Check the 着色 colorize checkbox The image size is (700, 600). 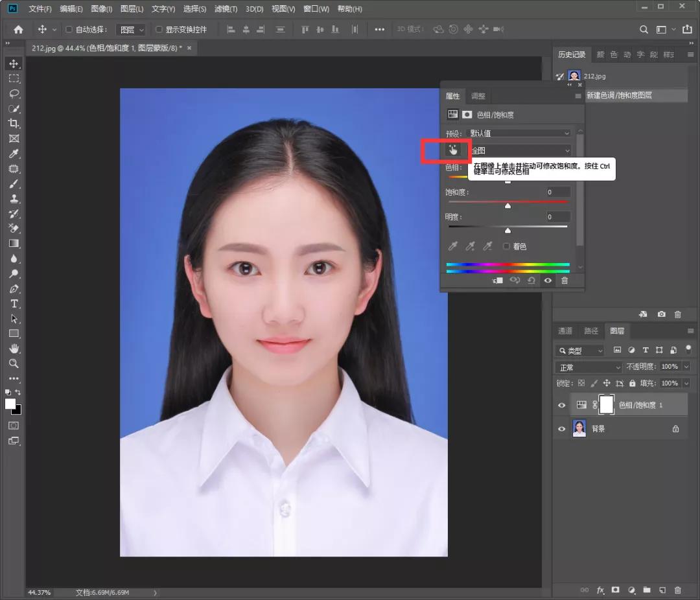507,246
